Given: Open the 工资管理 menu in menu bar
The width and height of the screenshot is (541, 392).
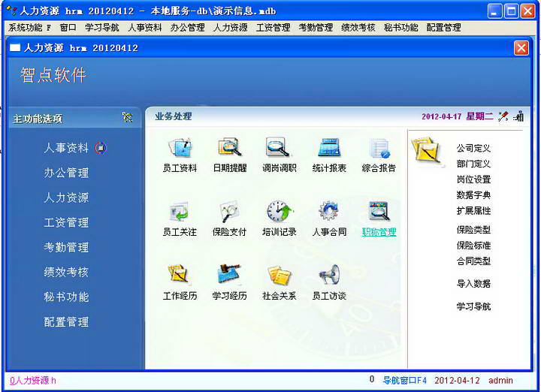Looking at the screenshot, I should (274, 28).
